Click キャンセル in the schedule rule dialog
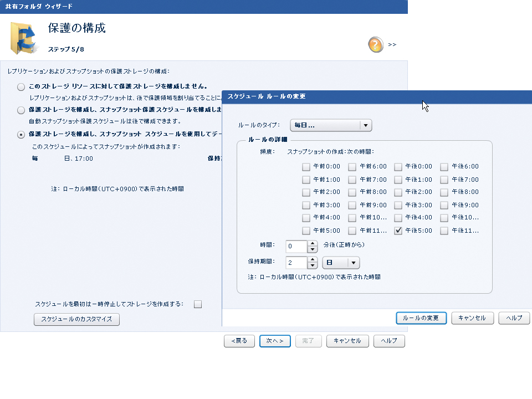The height and width of the screenshot is (399, 532). (472, 318)
